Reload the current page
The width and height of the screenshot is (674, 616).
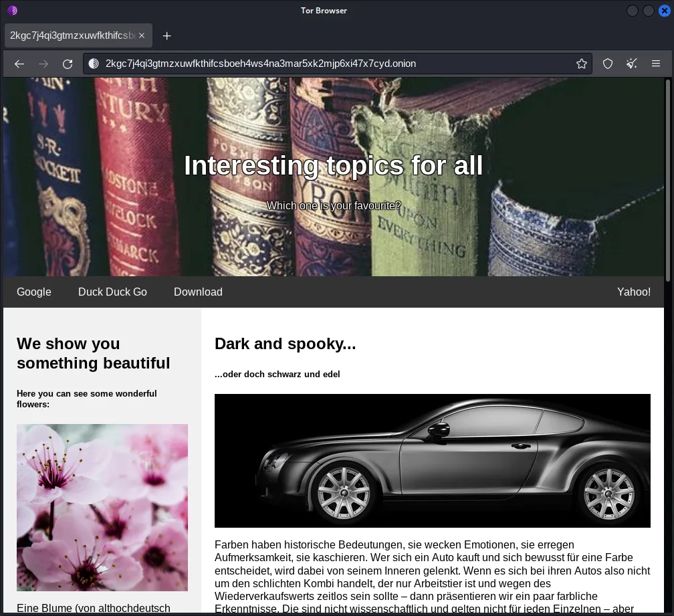click(68, 64)
